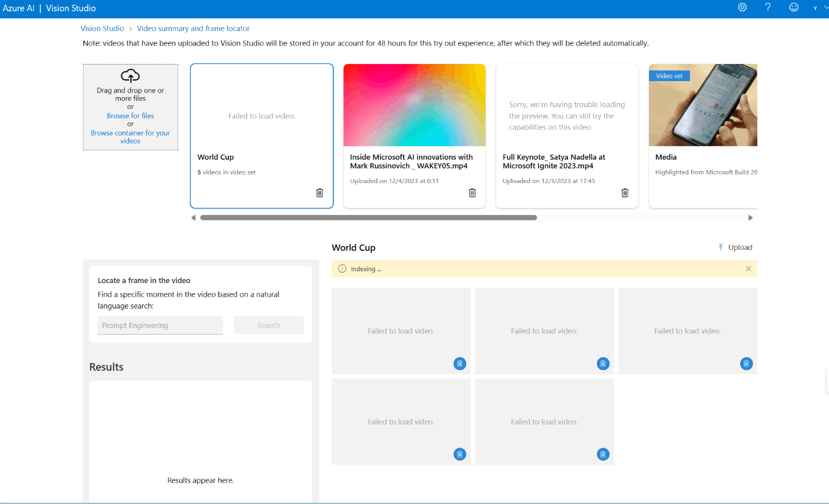Open first failed video tile in top row
This screenshot has width=829, height=504.
coord(401,331)
